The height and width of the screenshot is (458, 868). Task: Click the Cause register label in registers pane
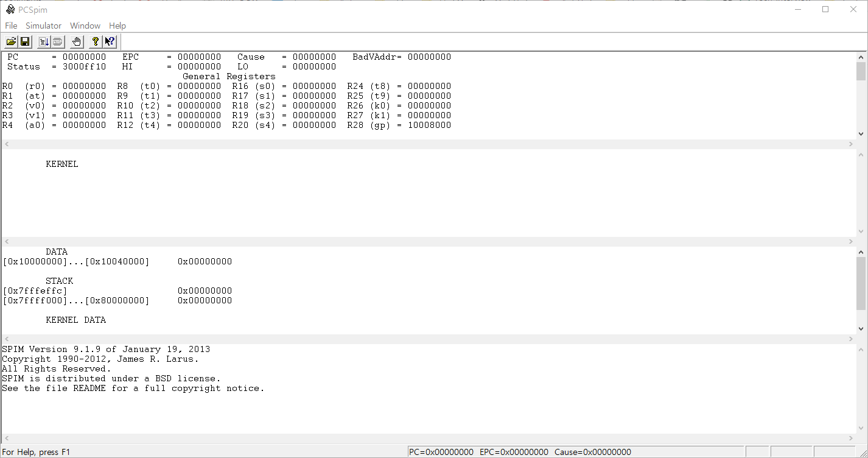(x=251, y=57)
